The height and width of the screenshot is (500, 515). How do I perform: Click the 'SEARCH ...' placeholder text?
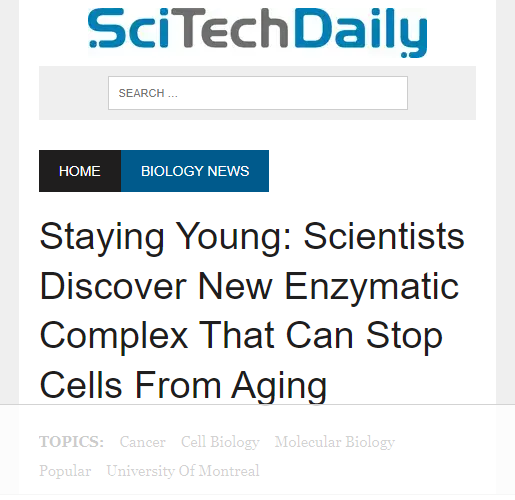[x=148, y=93]
